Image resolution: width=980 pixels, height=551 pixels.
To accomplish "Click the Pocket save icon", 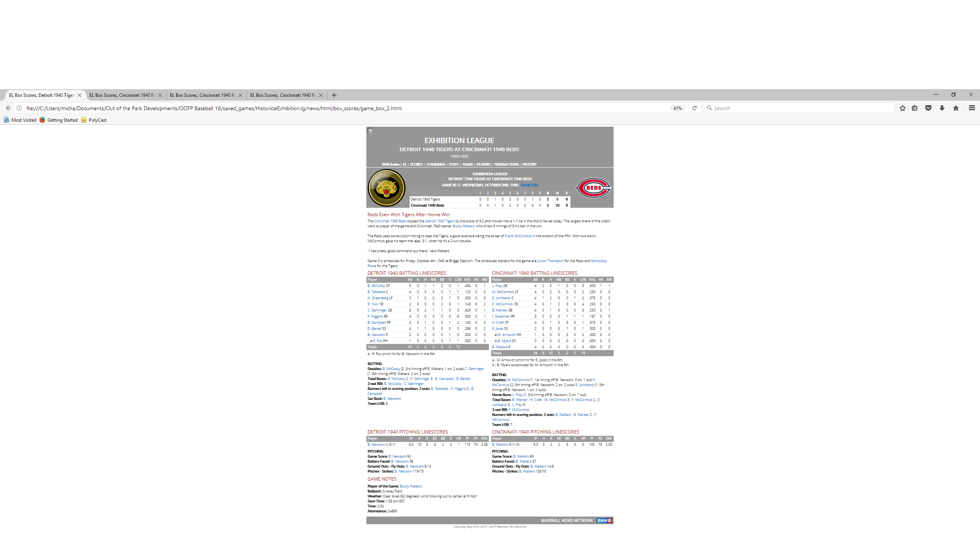I will coord(928,108).
